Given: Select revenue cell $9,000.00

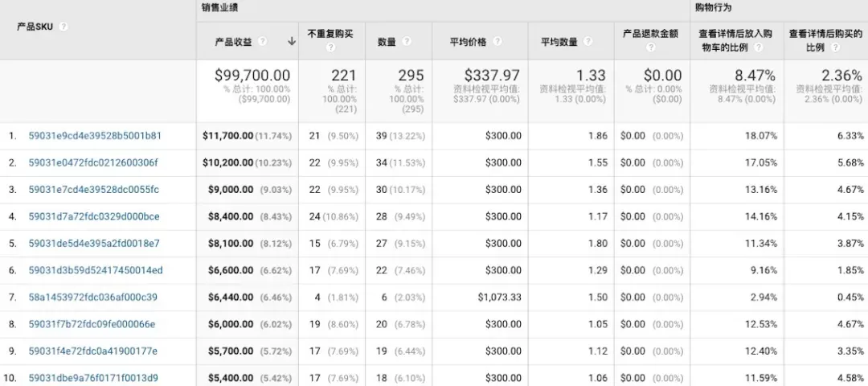Looking at the screenshot, I should pos(231,190).
